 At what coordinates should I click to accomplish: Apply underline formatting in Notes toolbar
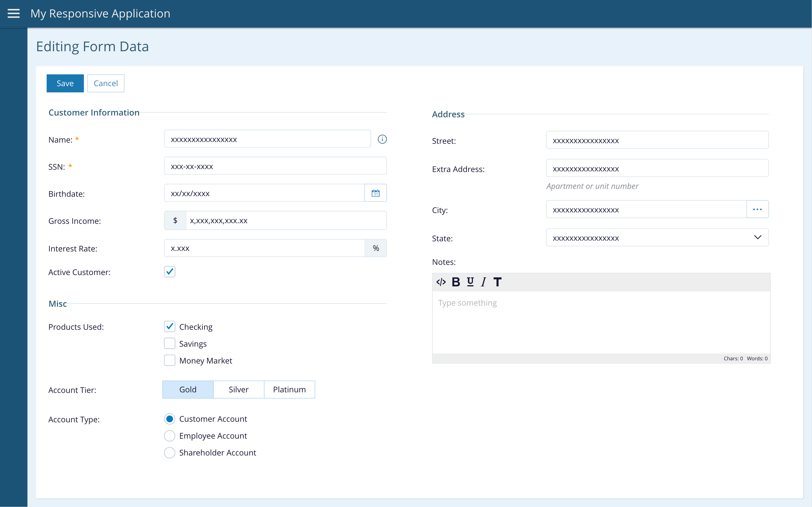(x=470, y=282)
